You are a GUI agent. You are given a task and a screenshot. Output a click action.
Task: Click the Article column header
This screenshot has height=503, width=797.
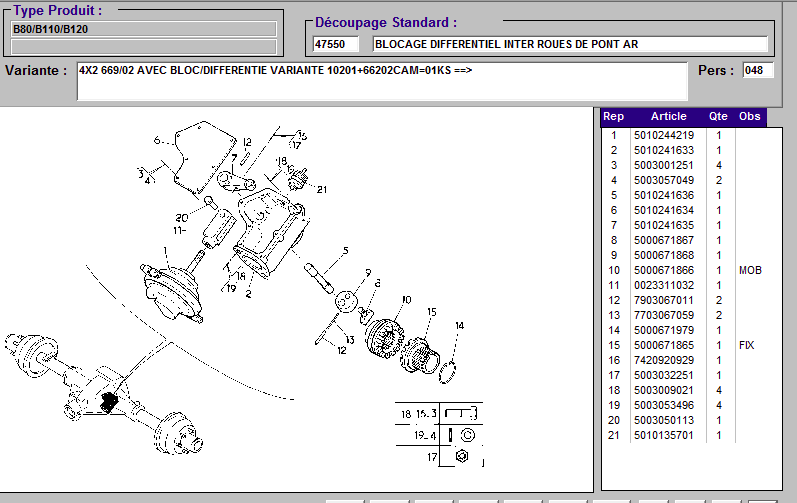click(668, 117)
